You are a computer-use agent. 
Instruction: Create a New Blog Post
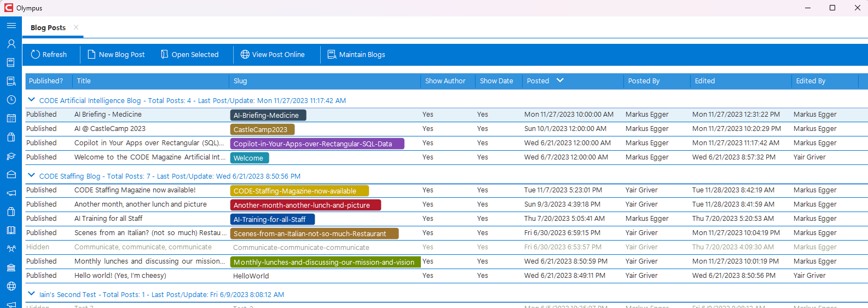pos(116,54)
